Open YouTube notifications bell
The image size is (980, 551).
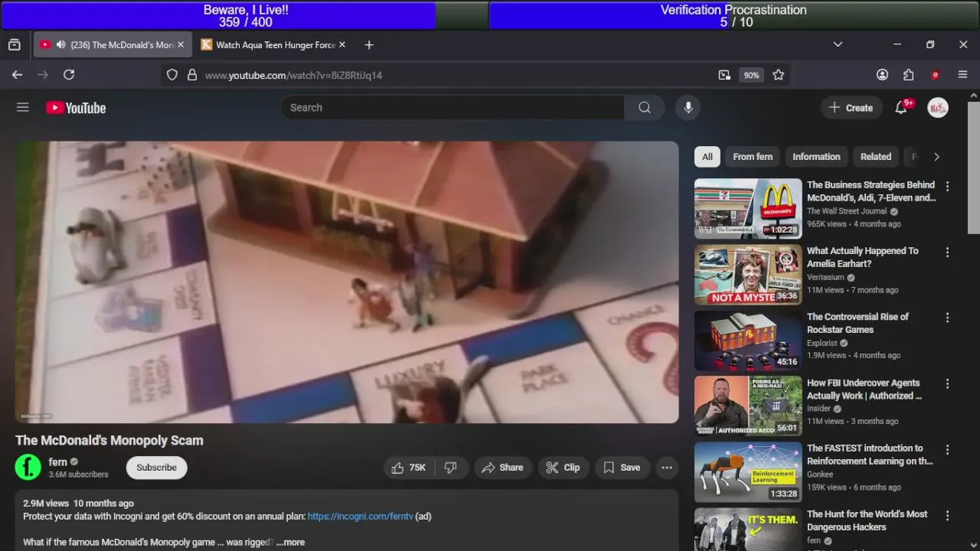click(901, 108)
